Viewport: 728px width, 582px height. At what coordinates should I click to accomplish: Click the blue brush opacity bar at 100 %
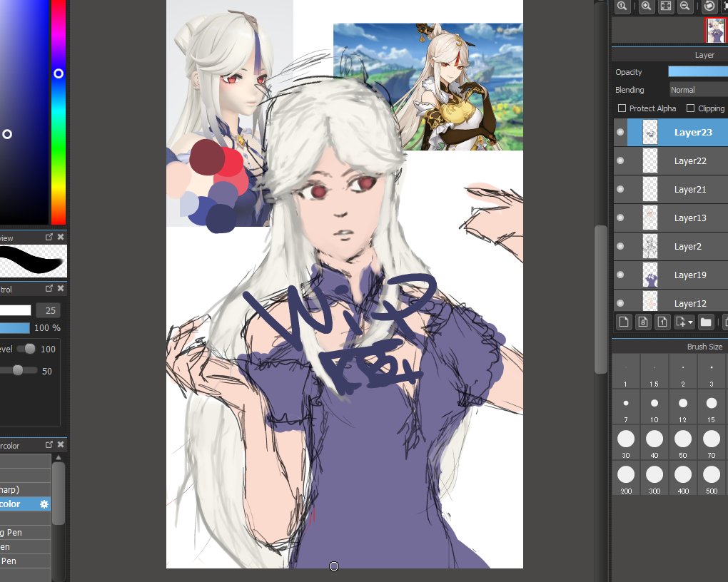coord(15,328)
